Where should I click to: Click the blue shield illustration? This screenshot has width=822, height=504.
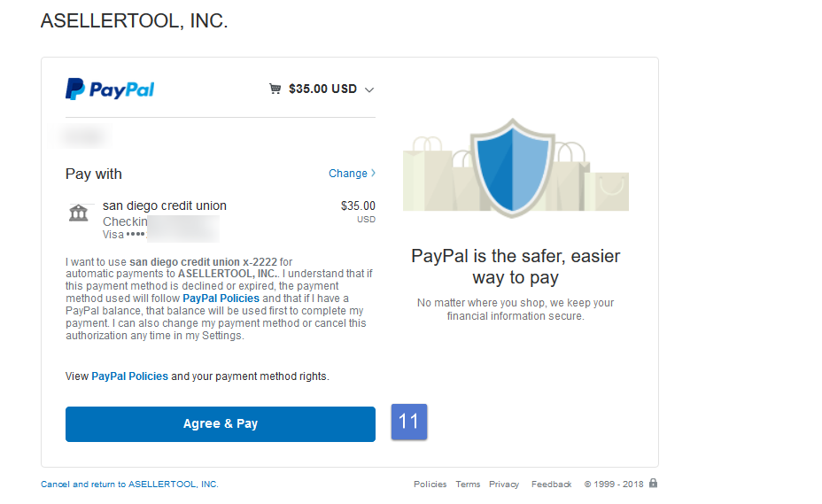coord(512,167)
